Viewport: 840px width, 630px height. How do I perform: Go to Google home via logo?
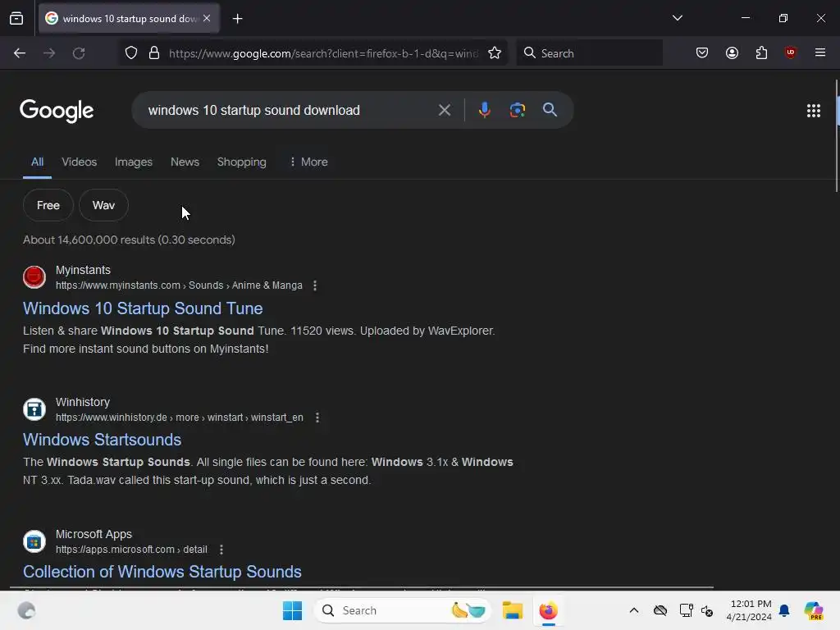click(x=57, y=111)
